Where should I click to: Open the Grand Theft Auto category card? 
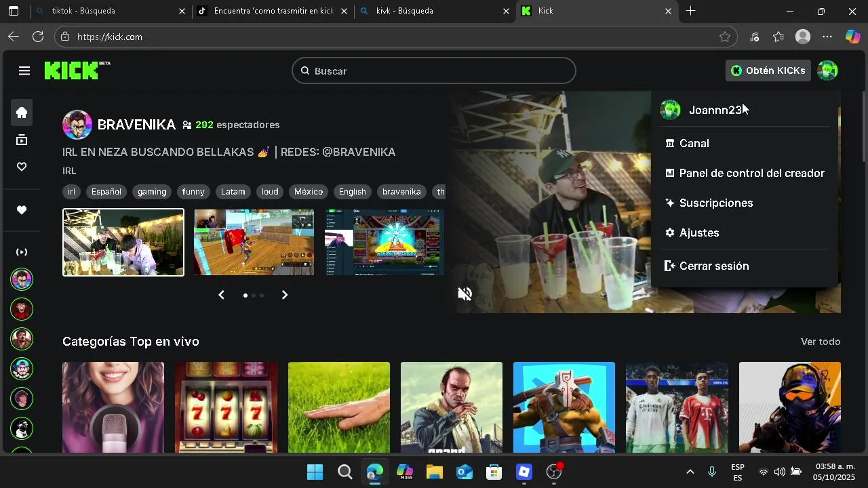pyautogui.click(x=452, y=407)
